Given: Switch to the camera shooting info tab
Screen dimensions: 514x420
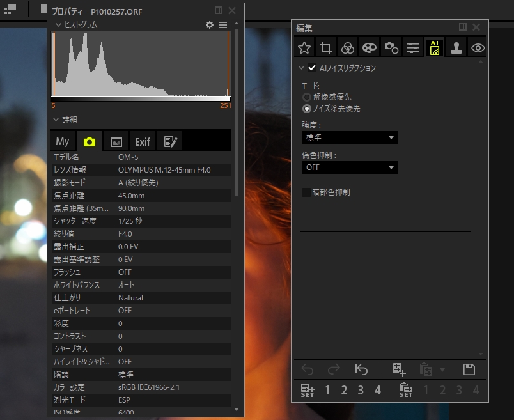Looking at the screenshot, I should click(89, 142).
